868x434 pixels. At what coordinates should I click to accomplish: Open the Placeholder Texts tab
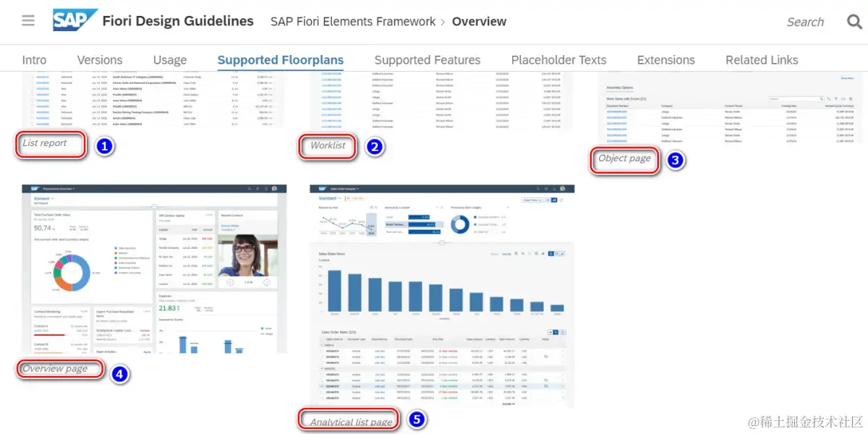[559, 60]
